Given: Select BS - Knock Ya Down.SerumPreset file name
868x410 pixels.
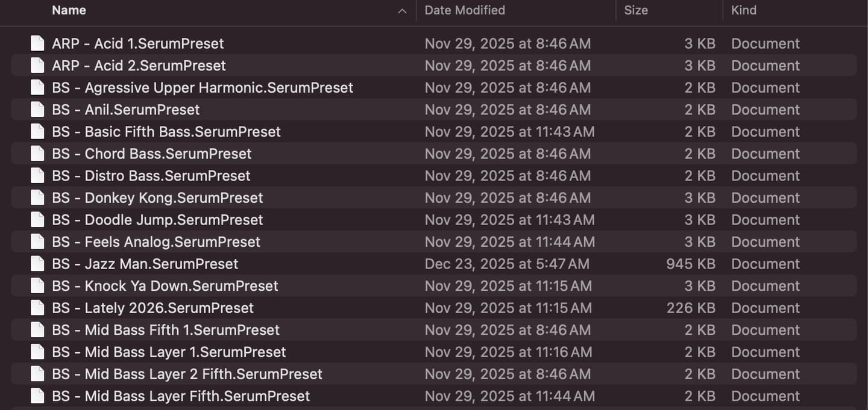Looking at the screenshot, I should click(165, 286).
